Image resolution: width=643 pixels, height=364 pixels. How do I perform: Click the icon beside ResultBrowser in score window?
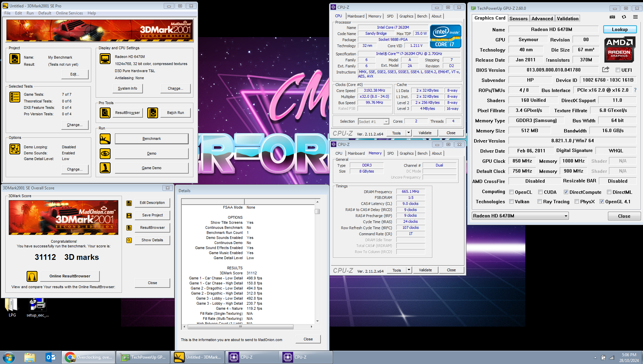(x=129, y=228)
